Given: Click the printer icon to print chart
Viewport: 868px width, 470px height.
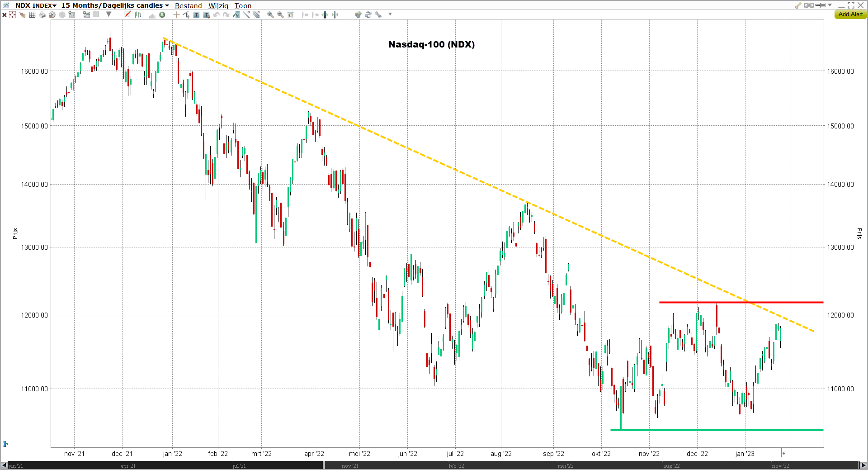Looking at the screenshot, I should point(42,15).
